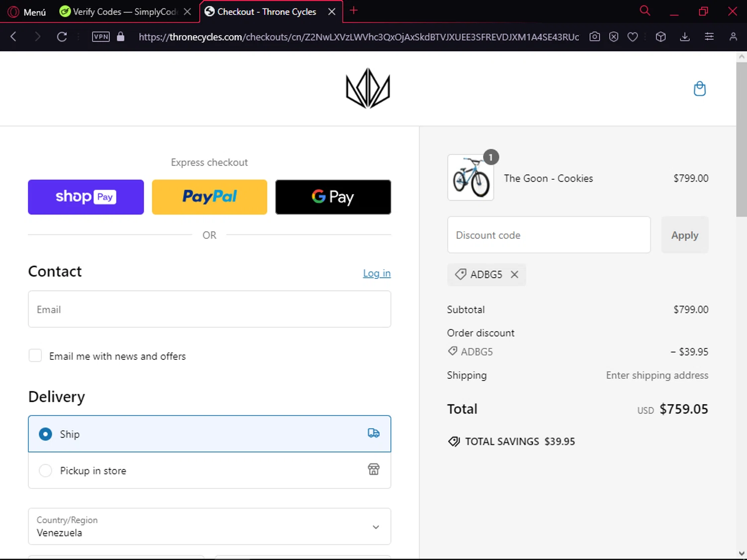
Task: Close the Verify Codes tab
Action: click(x=187, y=11)
